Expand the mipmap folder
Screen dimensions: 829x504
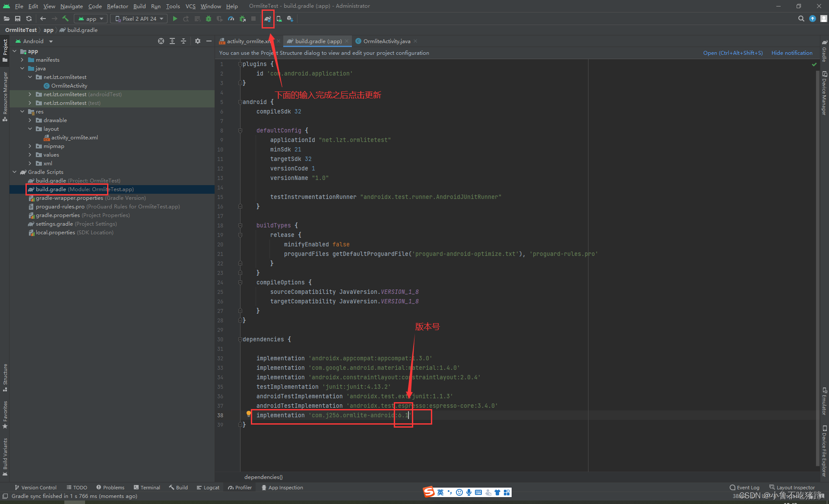point(30,146)
